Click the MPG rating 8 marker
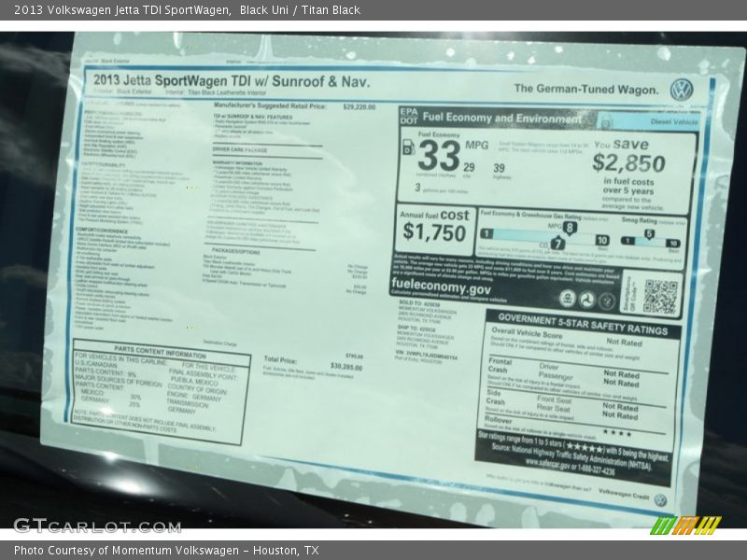 569,228
